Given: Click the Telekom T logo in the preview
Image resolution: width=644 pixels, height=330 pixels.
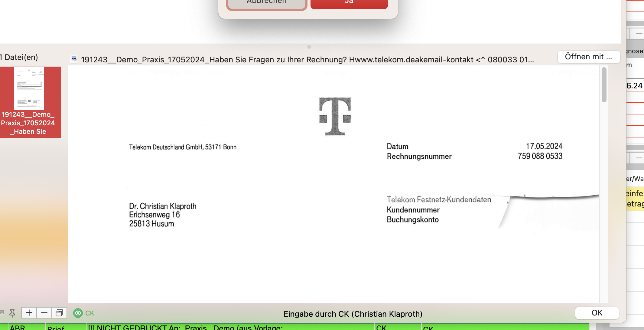Looking at the screenshot, I should pos(335,116).
